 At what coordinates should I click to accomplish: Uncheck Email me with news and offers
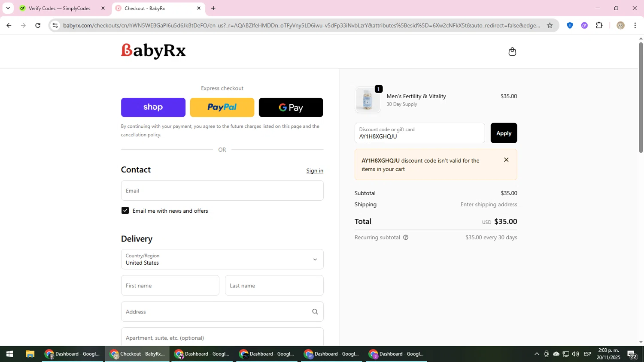tap(125, 211)
